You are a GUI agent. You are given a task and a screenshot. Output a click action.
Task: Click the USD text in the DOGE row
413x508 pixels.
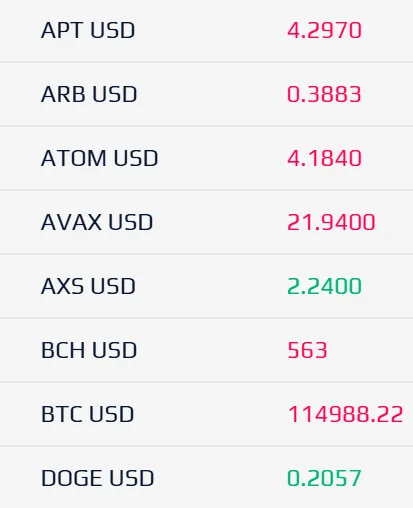(132, 478)
